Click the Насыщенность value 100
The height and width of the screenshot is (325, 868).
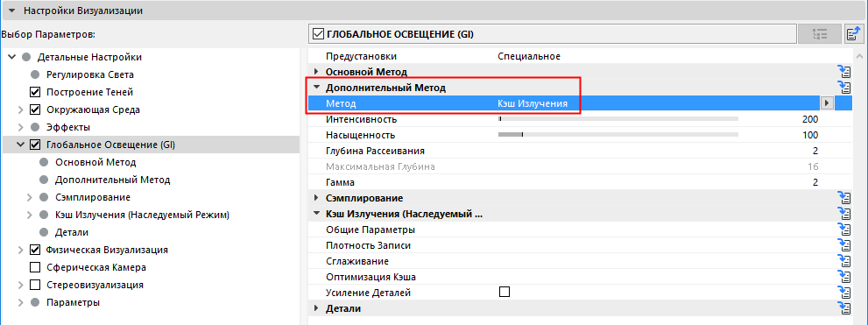point(810,135)
